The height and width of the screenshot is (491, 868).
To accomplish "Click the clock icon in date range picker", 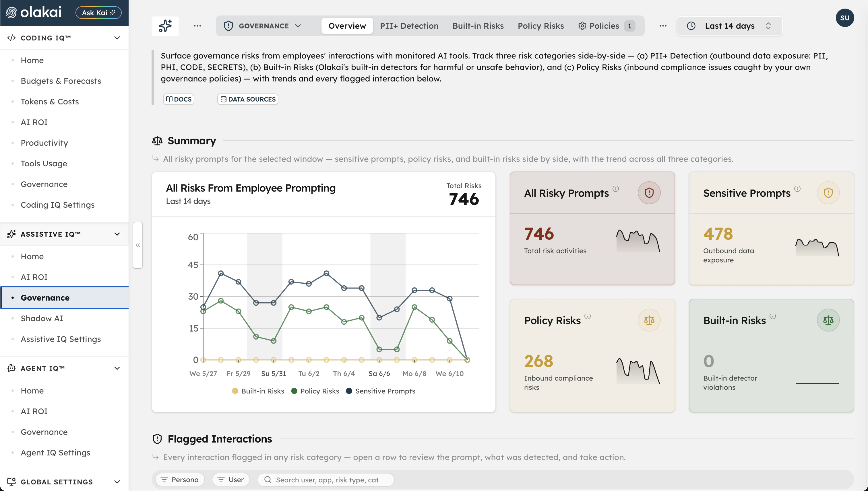I will tap(691, 26).
